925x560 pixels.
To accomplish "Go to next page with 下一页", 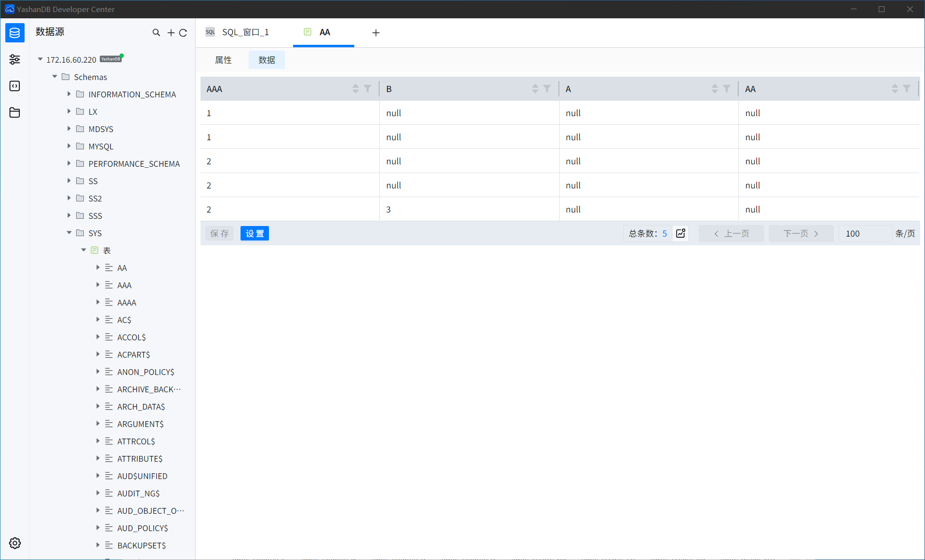I will pos(801,234).
